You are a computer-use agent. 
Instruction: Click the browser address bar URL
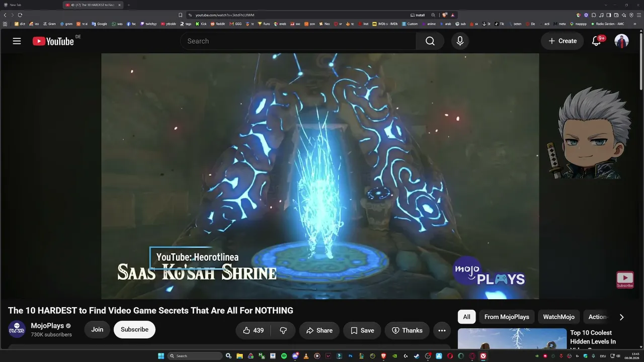pos(225,15)
